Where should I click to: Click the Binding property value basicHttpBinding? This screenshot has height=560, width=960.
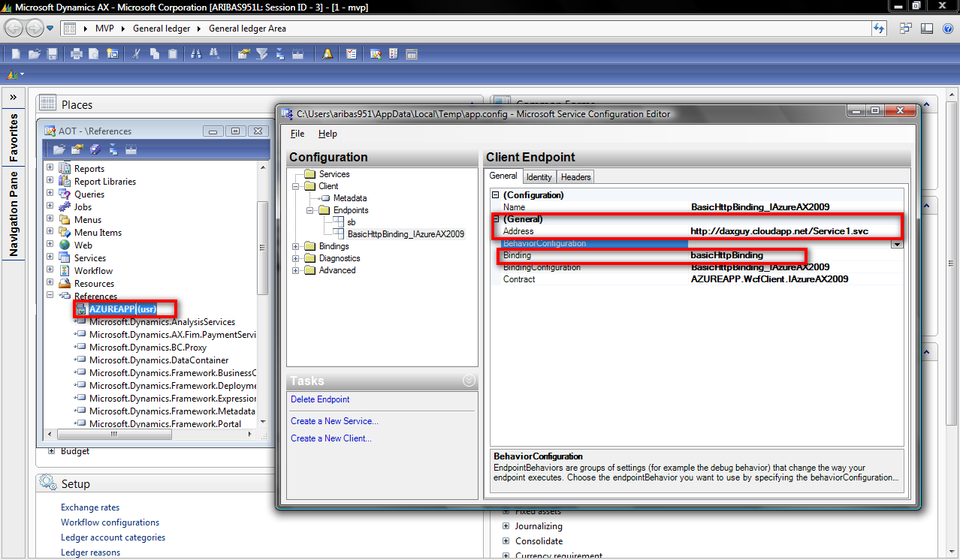point(726,255)
